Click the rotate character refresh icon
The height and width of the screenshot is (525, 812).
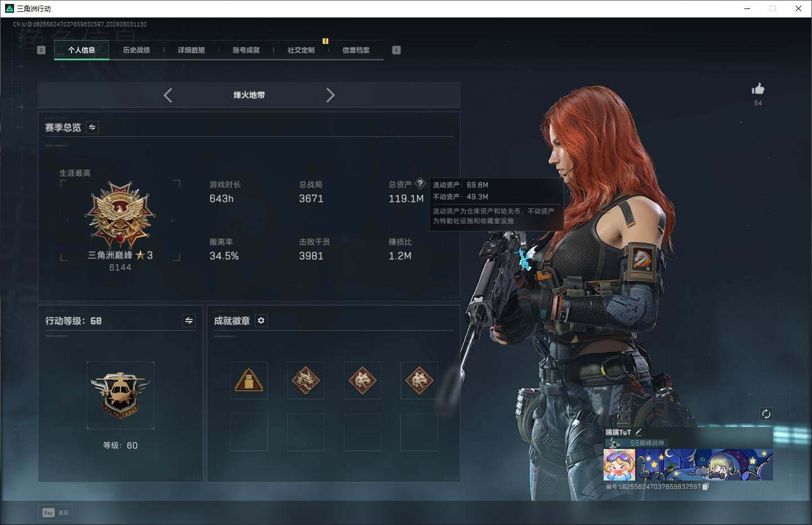click(x=766, y=414)
